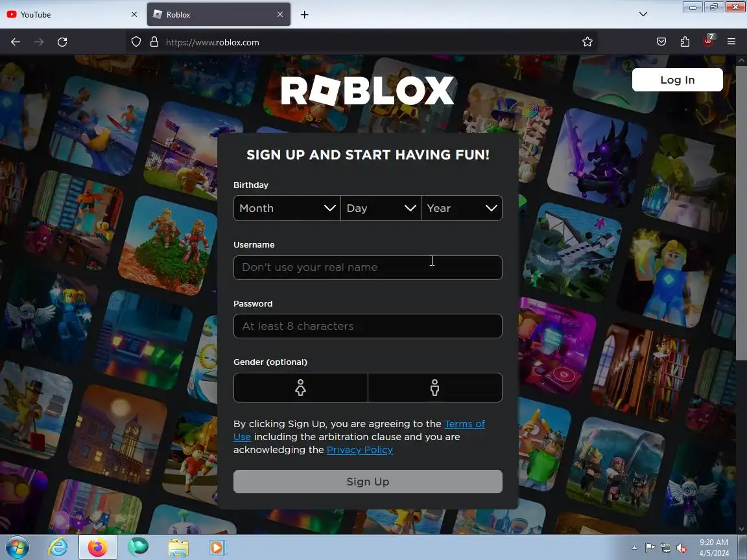This screenshot has width=747, height=560.
Task: Open the Windows Start menu
Action: [x=18, y=548]
